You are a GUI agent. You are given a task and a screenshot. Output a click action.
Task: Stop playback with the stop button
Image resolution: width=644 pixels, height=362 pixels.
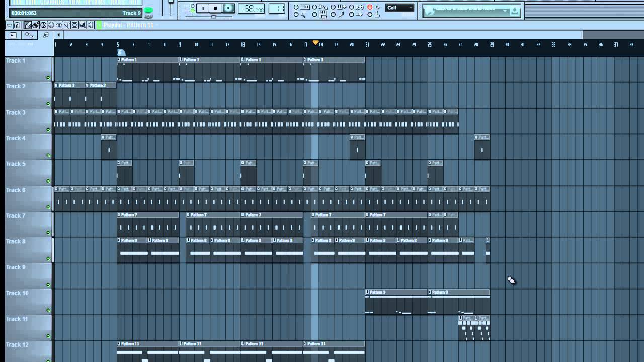215,8
